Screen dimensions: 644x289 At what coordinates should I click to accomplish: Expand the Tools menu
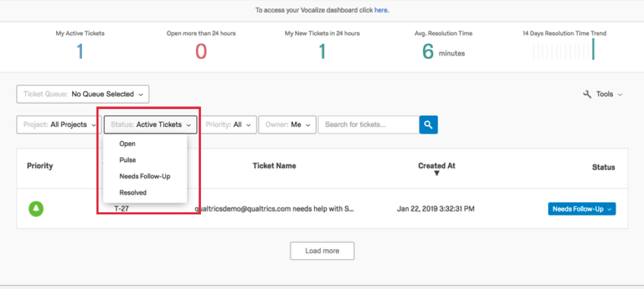coord(602,94)
